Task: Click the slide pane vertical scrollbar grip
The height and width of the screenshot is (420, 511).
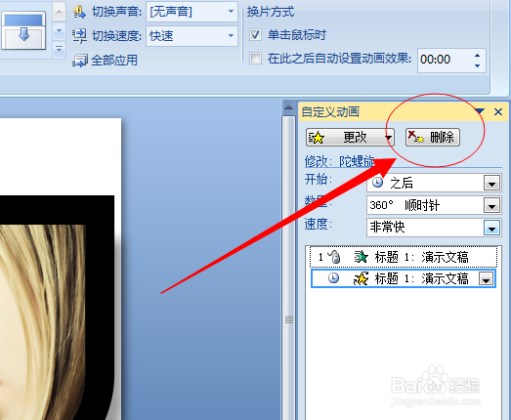Action: click(289, 320)
